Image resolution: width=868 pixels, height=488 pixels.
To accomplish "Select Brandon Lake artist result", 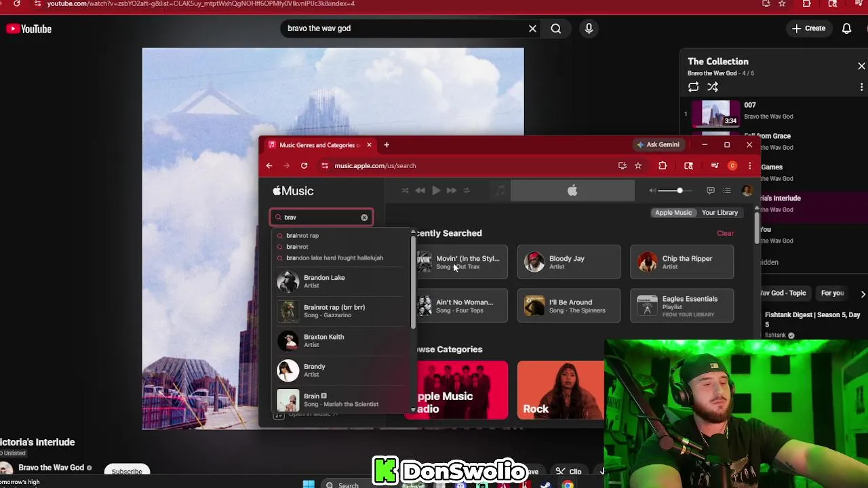I will click(341, 281).
